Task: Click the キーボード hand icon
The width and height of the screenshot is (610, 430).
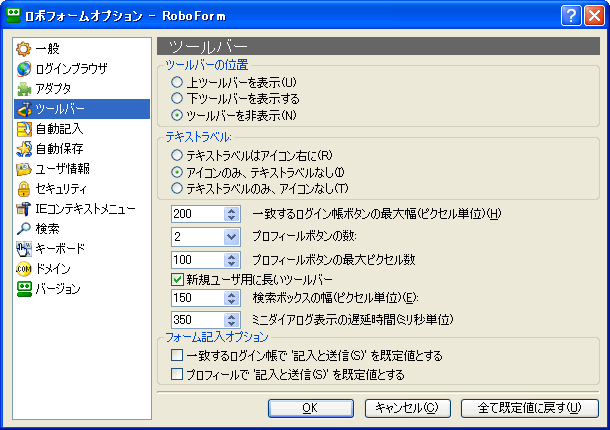Action: click(23, 249)
